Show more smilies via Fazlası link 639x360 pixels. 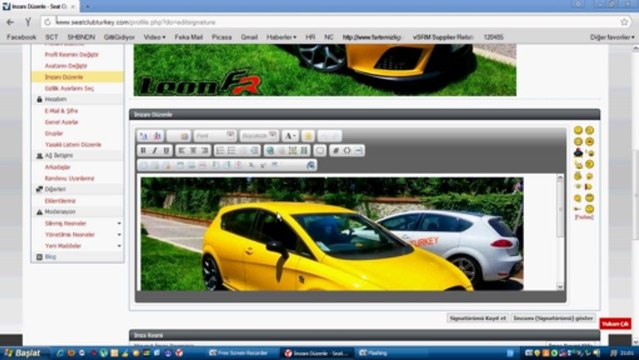(x=584, y=217)
